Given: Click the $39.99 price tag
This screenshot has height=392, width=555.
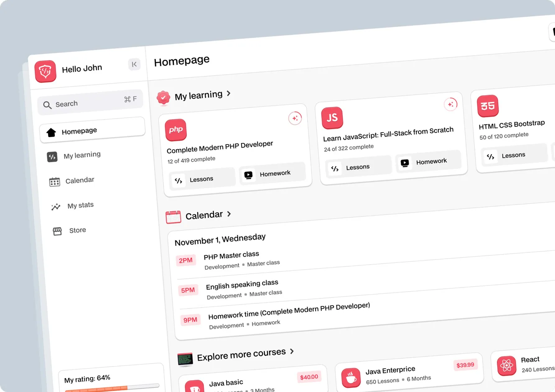Looking at the screenshot, I should click(x=465, y=365).
